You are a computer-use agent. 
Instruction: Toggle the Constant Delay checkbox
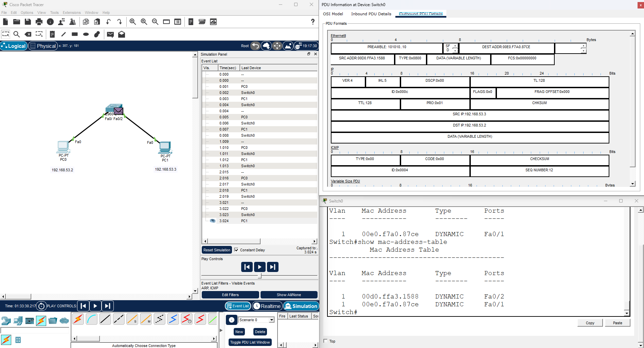click(x=236, y=250)
